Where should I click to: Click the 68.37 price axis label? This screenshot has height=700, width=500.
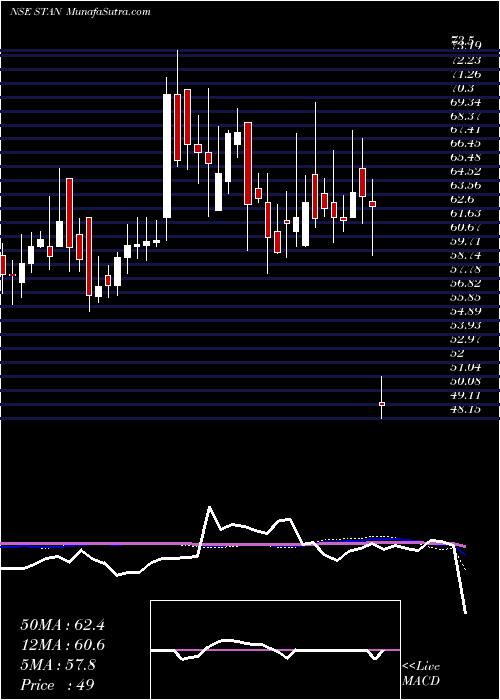466,116
